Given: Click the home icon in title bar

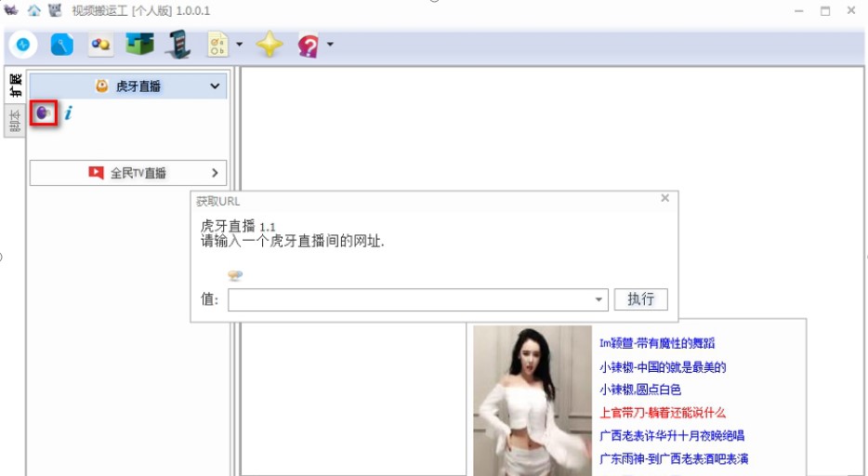Looking at the screenshot, I should [34, 10].
